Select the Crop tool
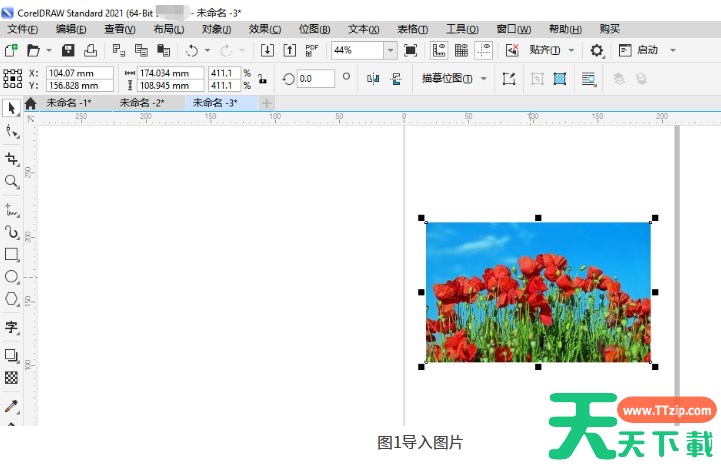 coord(12,160)
